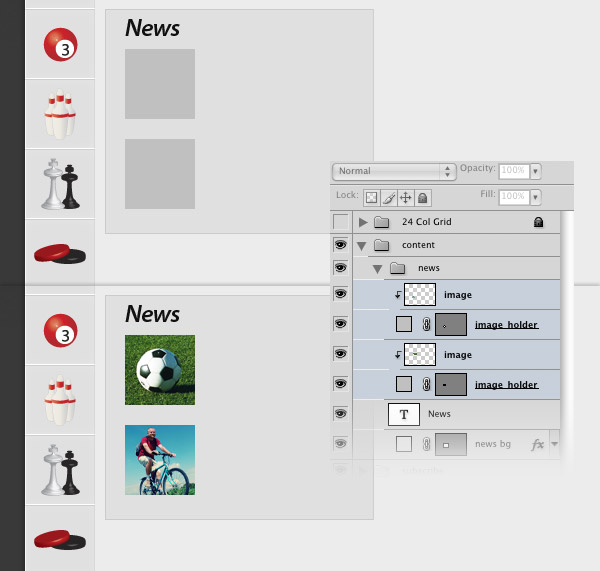This screenshot has height=571, width=600.
Task: Click the fx effects icon on news bg layer
Action: click(x=538, y=444)
